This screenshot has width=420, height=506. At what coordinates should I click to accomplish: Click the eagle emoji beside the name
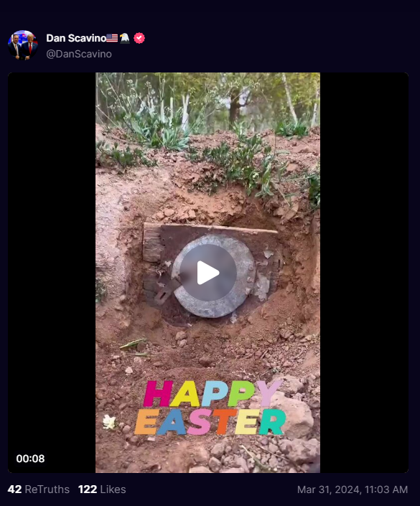125,38
